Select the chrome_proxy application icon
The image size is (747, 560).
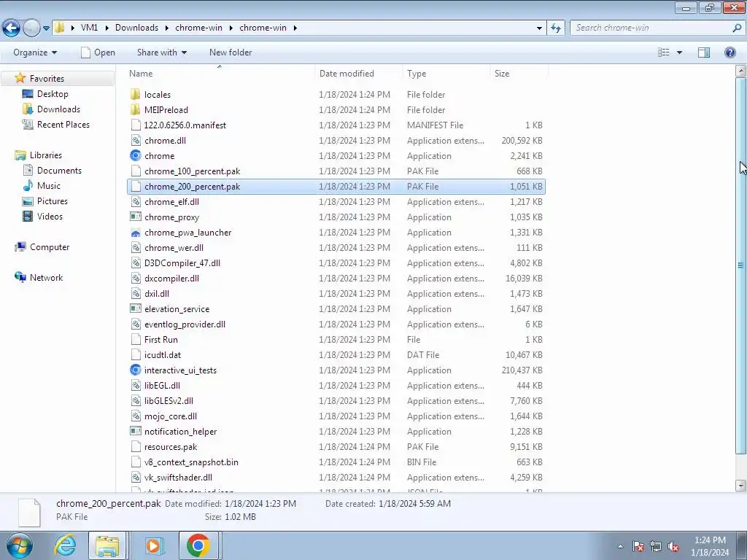pos(135,217)
